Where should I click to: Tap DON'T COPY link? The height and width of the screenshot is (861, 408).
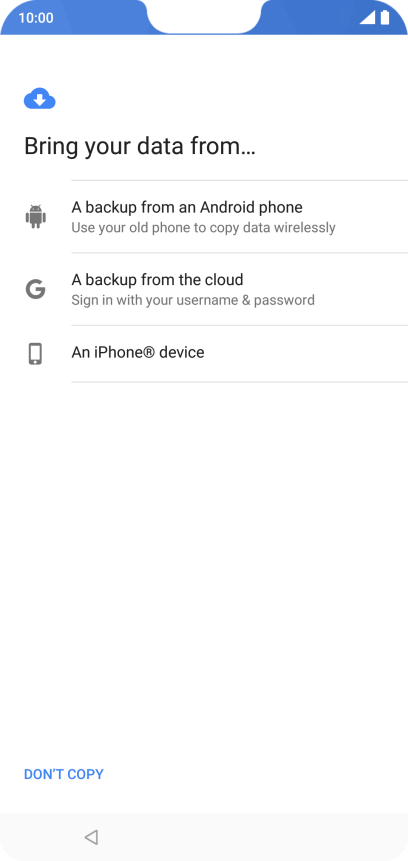coord(64,774)
